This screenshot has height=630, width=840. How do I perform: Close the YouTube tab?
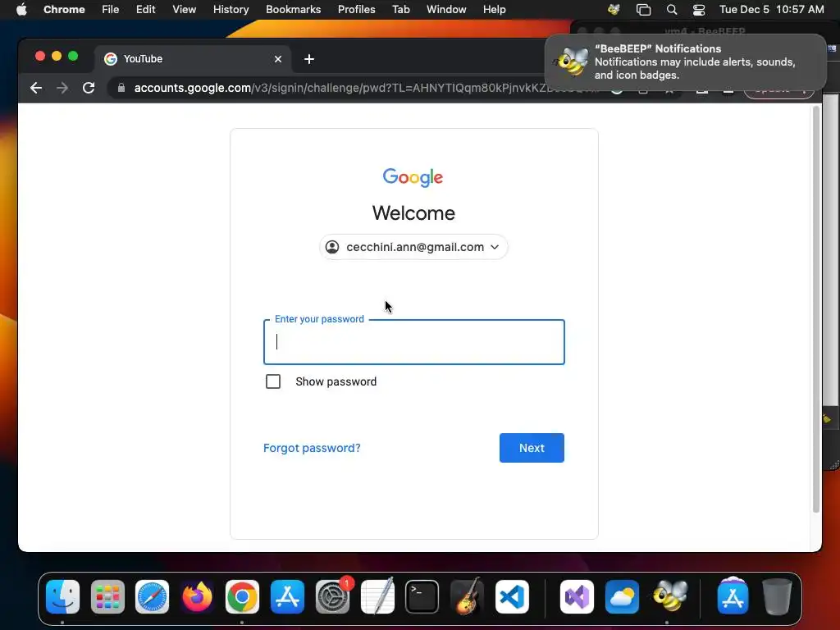pos(278,59)
